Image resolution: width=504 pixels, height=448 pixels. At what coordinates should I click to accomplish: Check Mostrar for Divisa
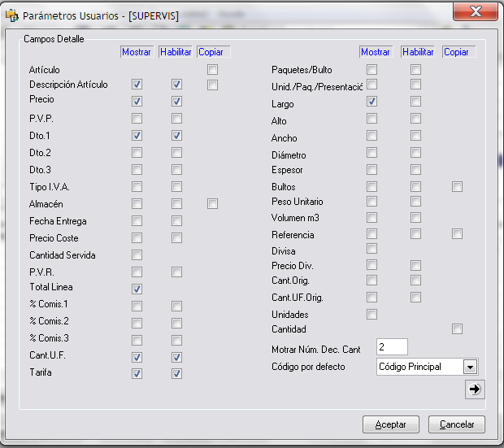pos(371,249)
